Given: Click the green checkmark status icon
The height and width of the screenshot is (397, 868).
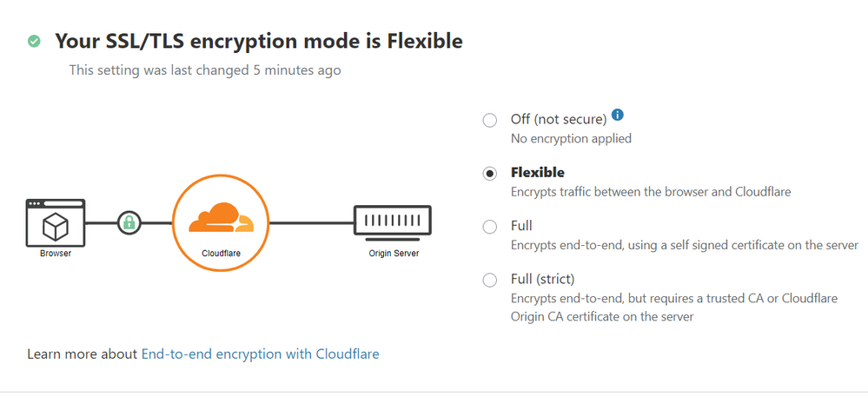Looking at the screenshot, I should (34, 41).
